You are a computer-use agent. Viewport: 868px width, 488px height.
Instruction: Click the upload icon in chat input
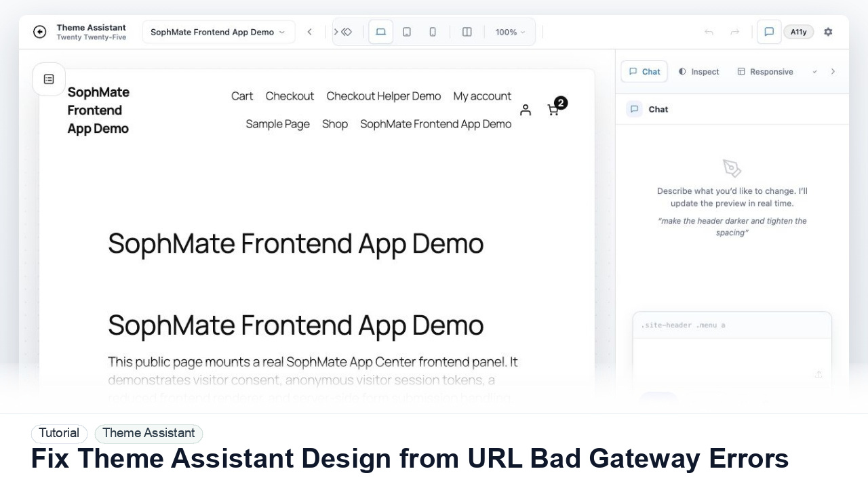pos(818,374)
